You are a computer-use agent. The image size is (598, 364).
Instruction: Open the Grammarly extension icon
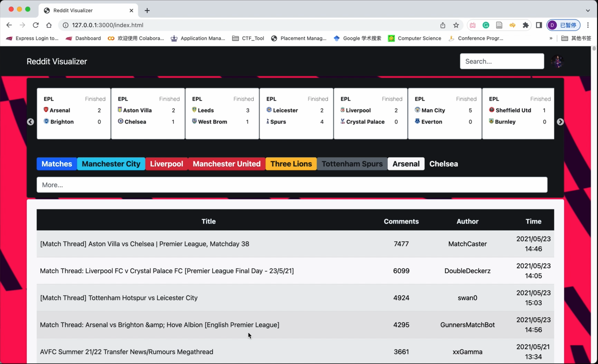(486, 25)
